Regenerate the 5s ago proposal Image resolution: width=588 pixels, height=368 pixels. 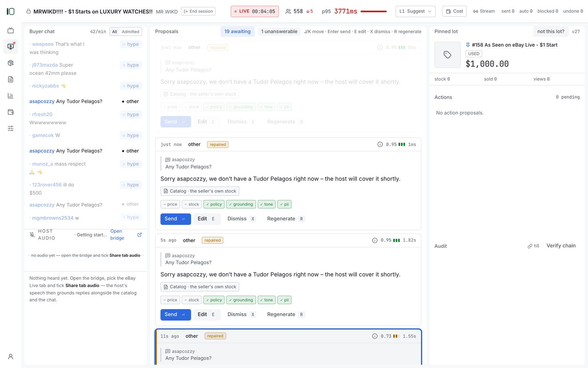click(285, 314)
